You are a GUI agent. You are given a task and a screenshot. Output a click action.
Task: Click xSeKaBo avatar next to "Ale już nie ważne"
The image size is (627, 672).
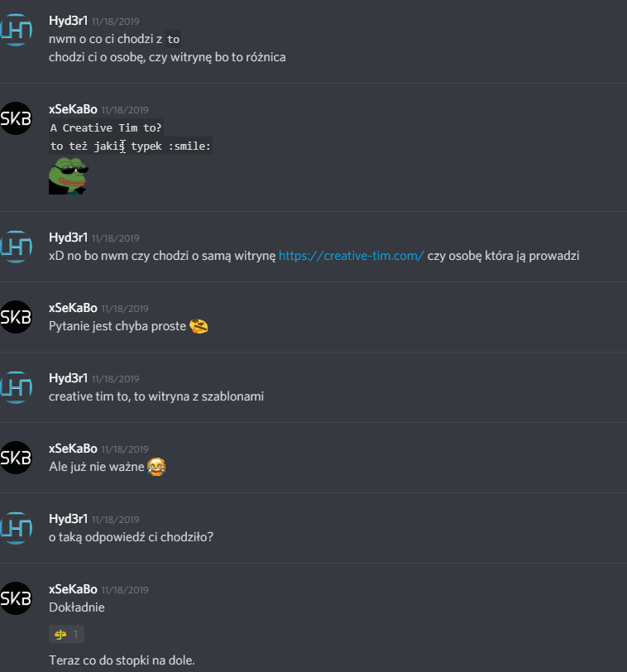[16, 458]
